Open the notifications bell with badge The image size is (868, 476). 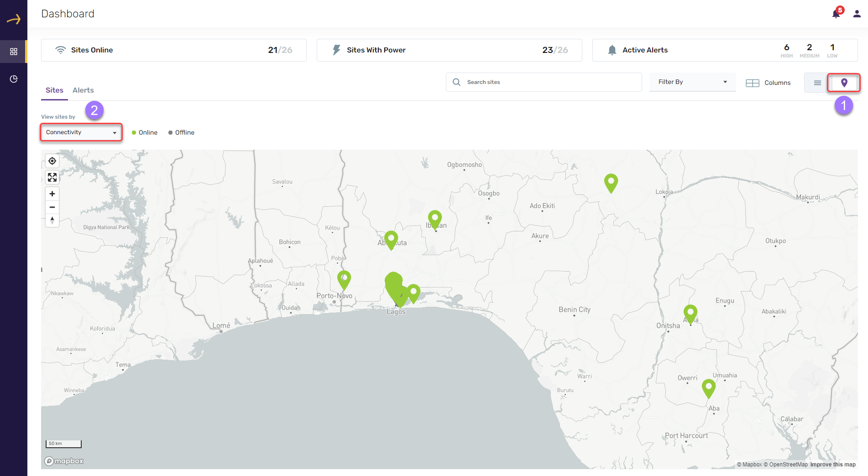tap(836, 13)
